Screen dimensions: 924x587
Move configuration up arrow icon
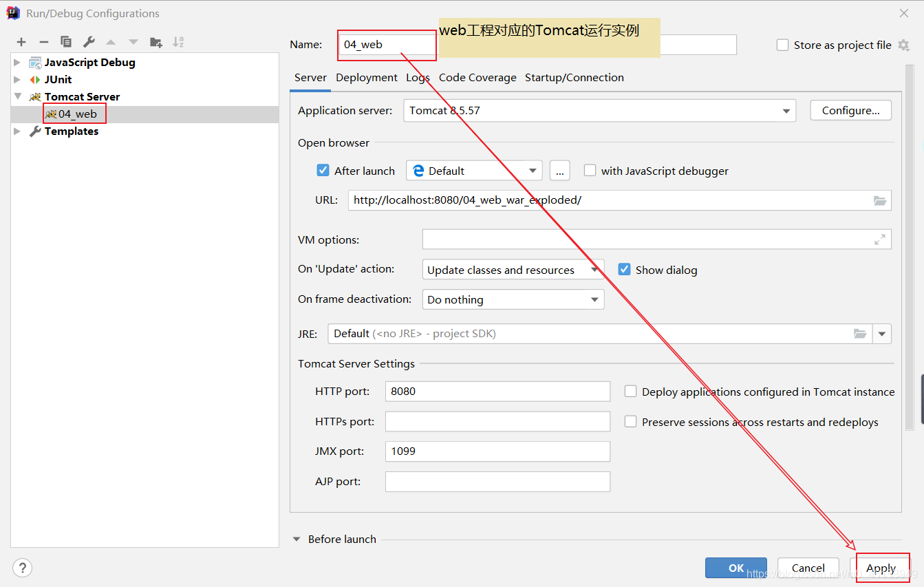click(111, 42)
